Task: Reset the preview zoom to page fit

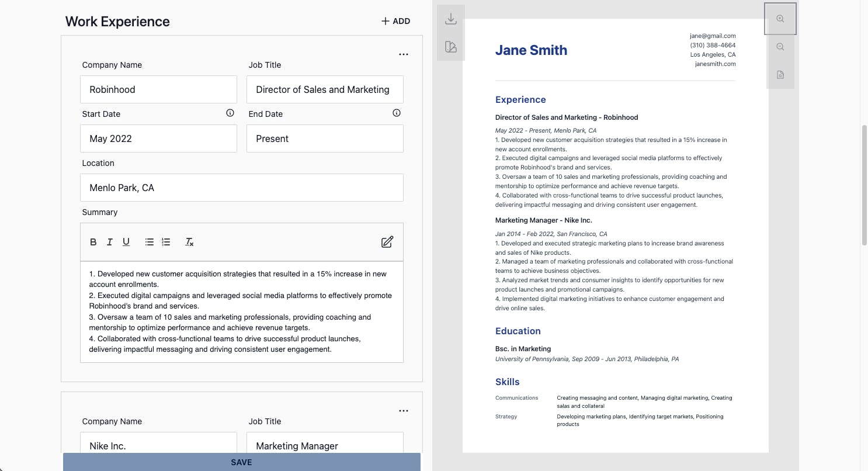Action: point(780,75)
